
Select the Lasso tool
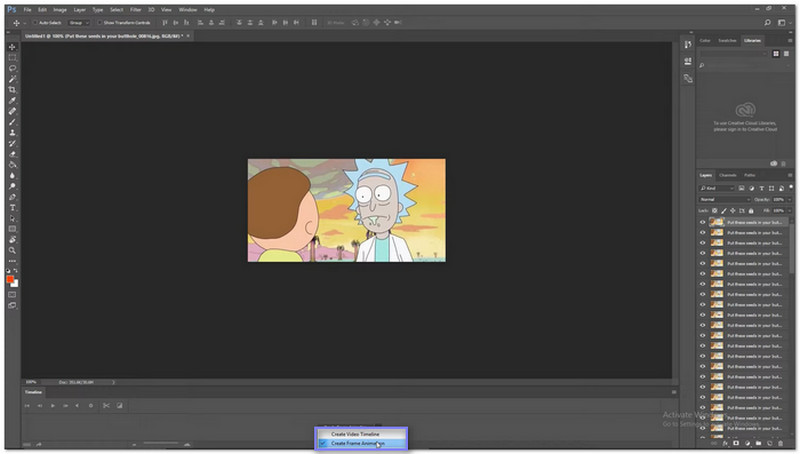coord(12,68)
